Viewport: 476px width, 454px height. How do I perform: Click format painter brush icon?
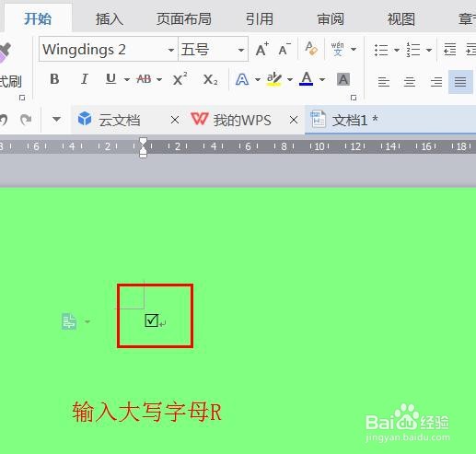click(x=5, y=53)
